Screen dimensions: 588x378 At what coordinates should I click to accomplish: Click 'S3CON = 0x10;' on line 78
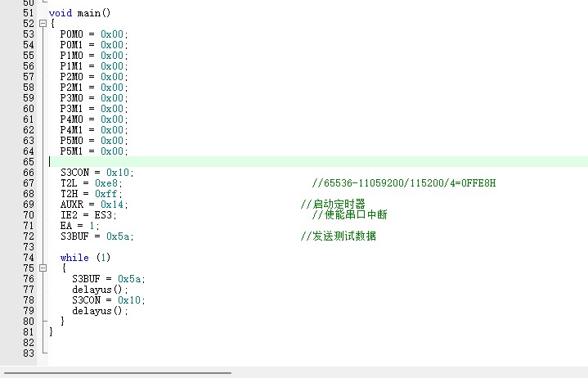click(x=109, y=300)
